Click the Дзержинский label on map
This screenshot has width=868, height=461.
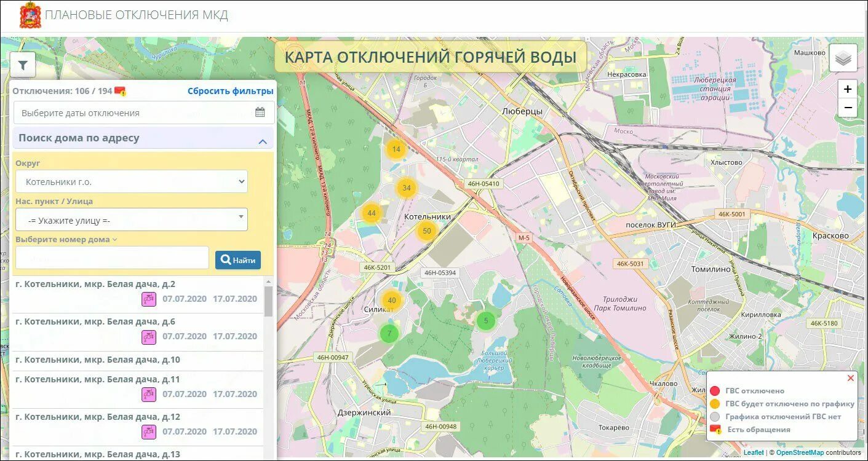(364, 412)
